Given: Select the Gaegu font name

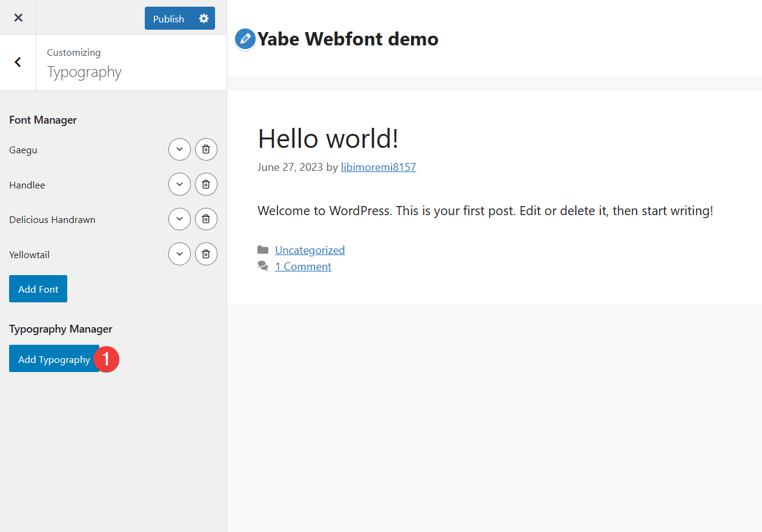Looking at the screenshot, I should pyautogui.click(x=23, y=150).
